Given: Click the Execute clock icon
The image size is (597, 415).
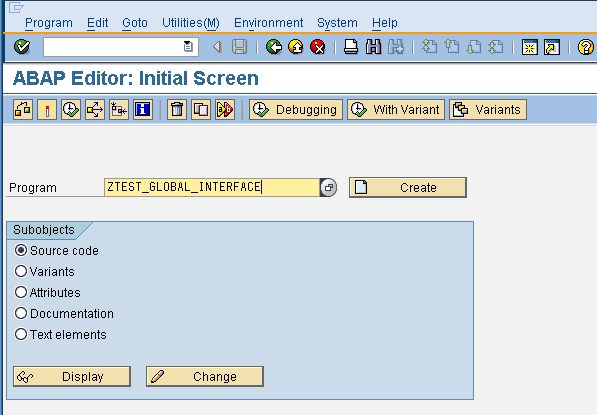Looking at the screenshot, I should click(x=71, y=110).
